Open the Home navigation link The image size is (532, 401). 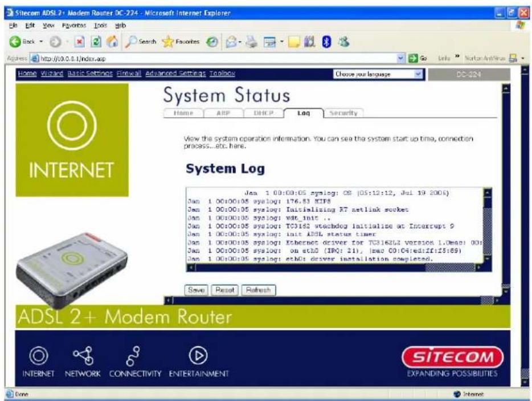pyautogui.click(x=27, y=73)
